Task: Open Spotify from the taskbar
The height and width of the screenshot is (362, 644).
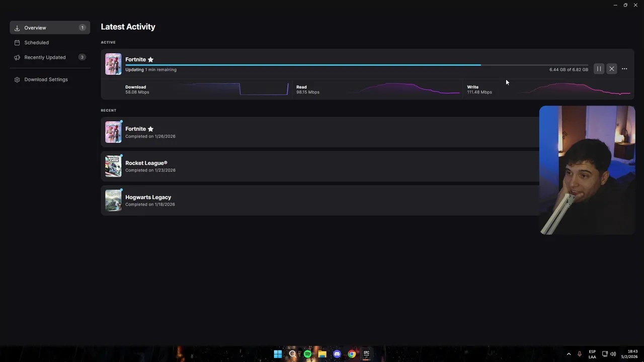Action: pos(307,354)
